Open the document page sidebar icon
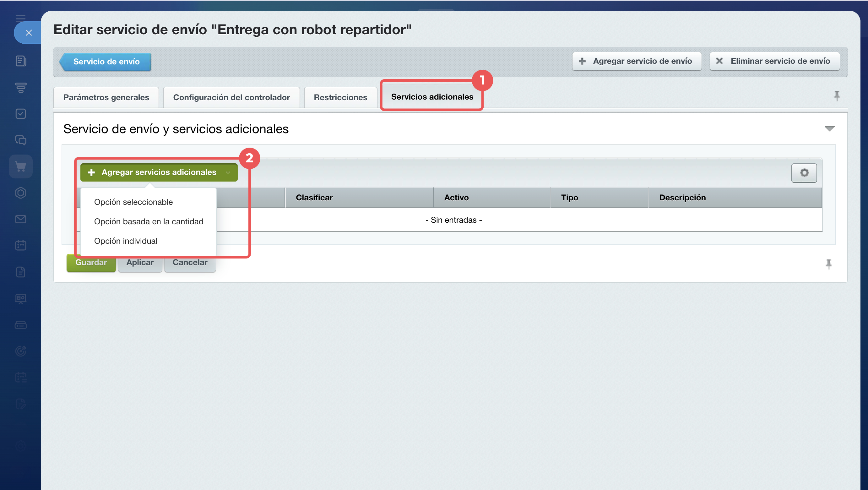This screenshot has height=490, width=868. coord(21,272)
